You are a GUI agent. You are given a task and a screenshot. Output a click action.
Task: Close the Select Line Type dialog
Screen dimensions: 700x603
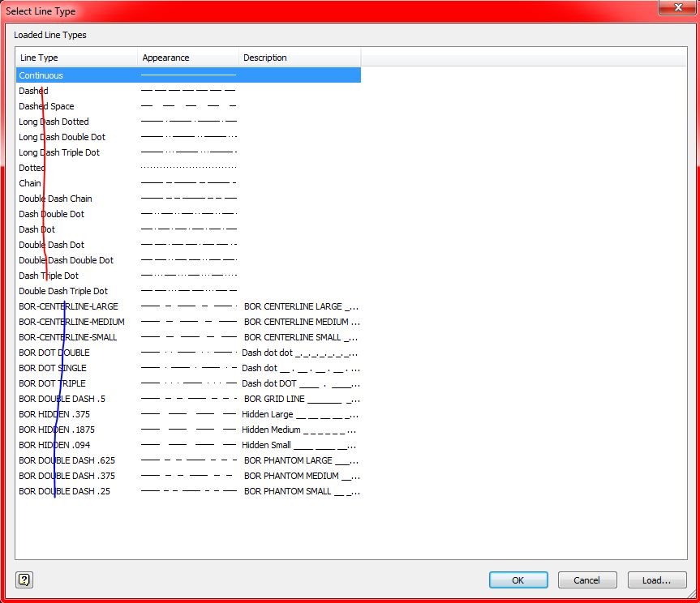677,7
